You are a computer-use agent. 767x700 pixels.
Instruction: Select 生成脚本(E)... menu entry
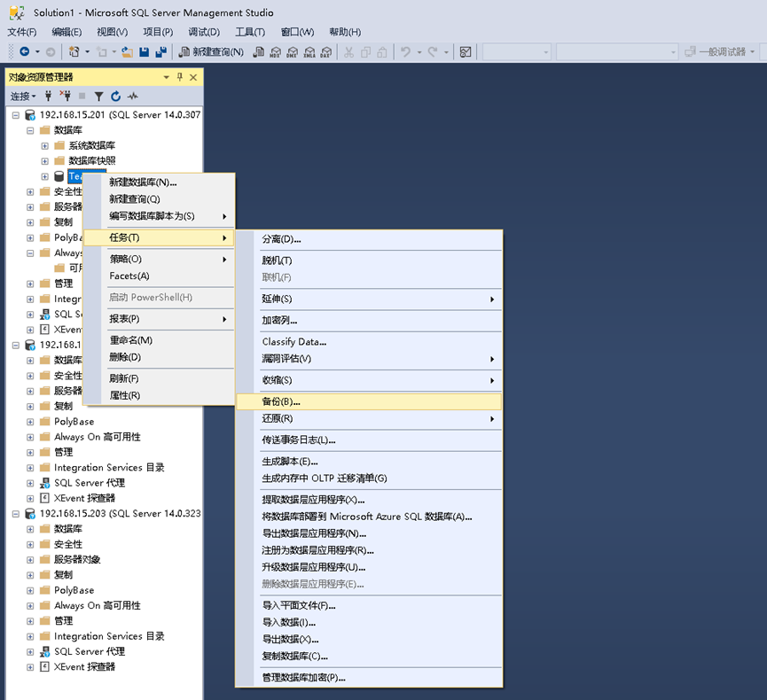pos(369,461)
